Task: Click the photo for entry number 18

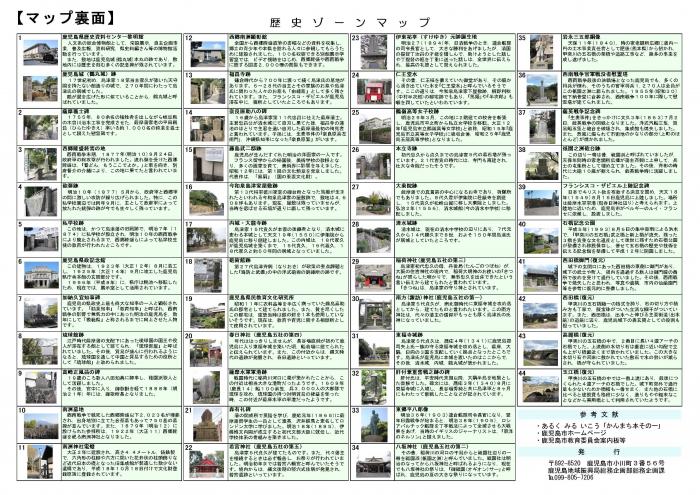Action: point(208,275)
